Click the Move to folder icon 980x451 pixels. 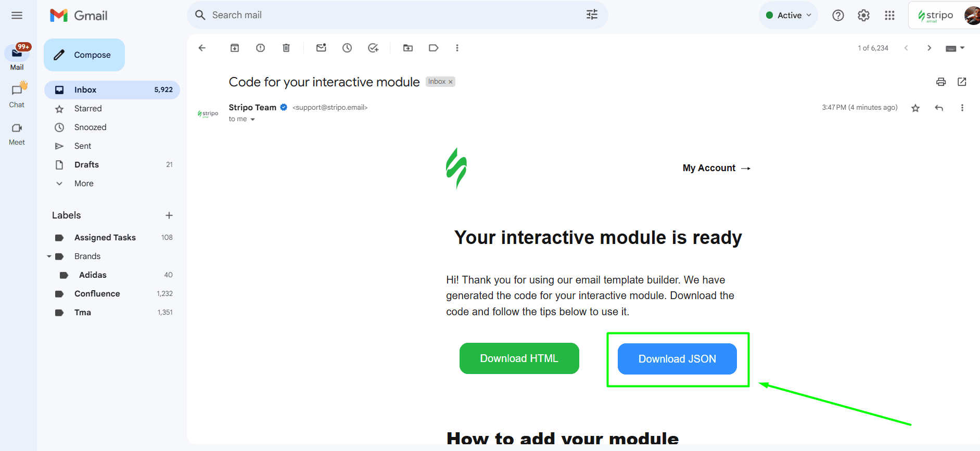(408, 48)
